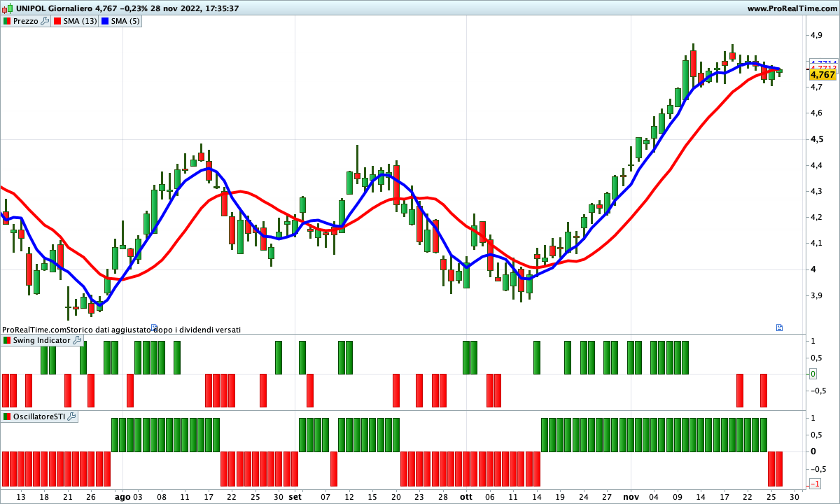The image size is (840, 504).
Task: Click the document icon near dividends note
Action: (x=155, y=328)
